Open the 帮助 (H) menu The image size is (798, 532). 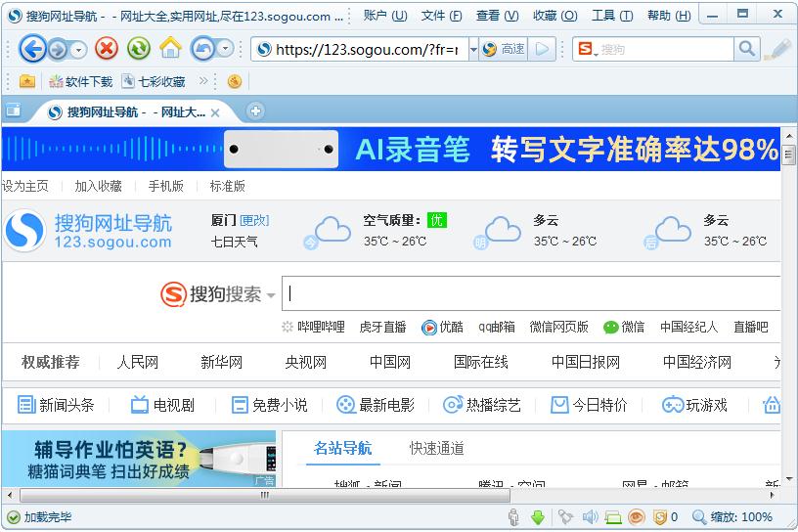click(669, 16)
